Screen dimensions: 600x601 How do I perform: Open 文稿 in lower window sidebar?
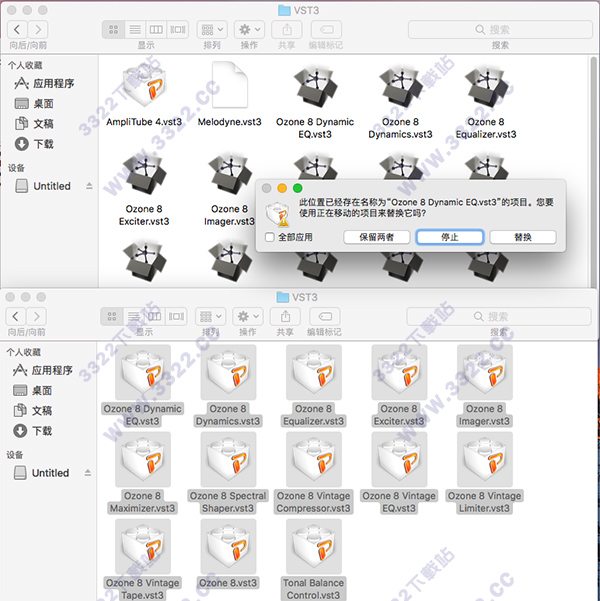[x=32, y=411]
